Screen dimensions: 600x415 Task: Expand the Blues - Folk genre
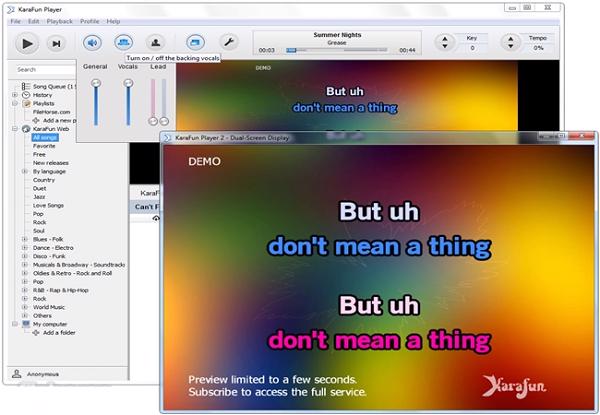[x=25, y=239]
